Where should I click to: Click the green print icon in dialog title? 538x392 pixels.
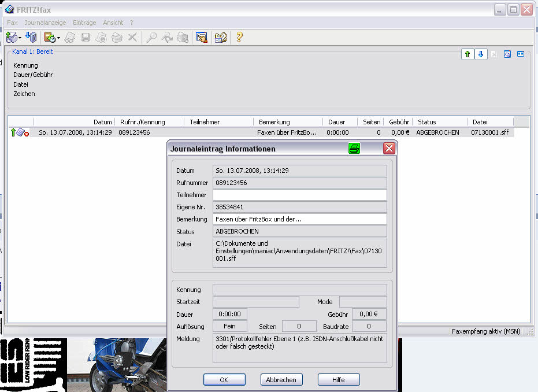[x=354, y=148]
